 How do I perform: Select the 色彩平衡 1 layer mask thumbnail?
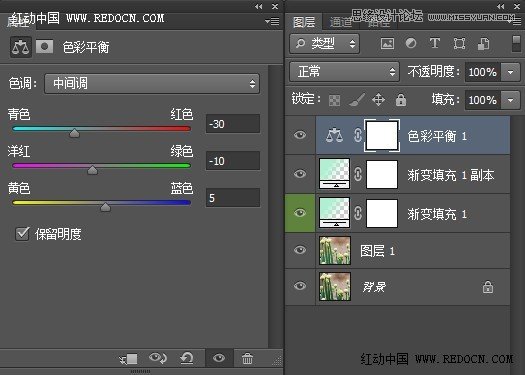click(382, 135)
